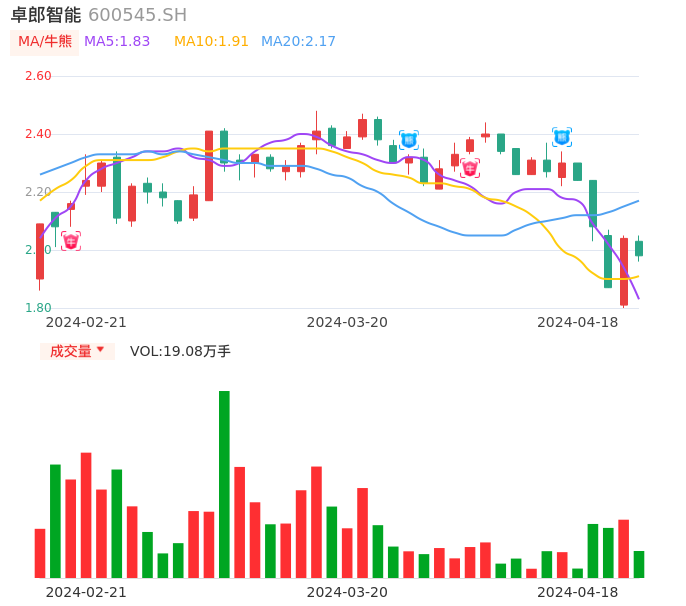Screen dimensions: 686x606
Task: Click the first red candlestick on the left
Action: pyautogui.click(x=40, y=251)
